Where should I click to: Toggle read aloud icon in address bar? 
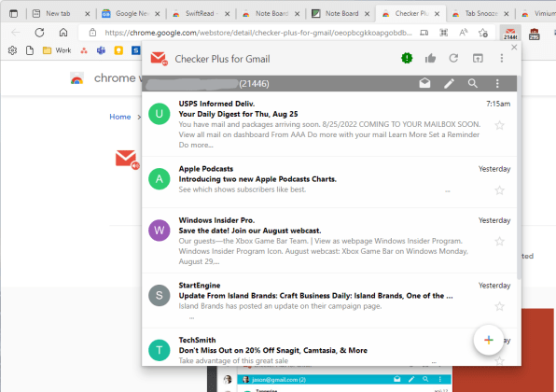[x=463, y=33]
